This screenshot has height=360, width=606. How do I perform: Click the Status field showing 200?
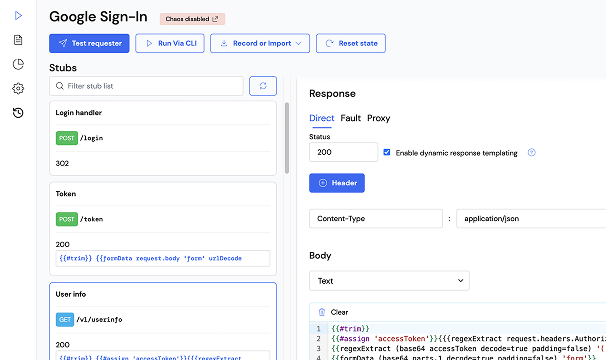(x=343, y=152)
